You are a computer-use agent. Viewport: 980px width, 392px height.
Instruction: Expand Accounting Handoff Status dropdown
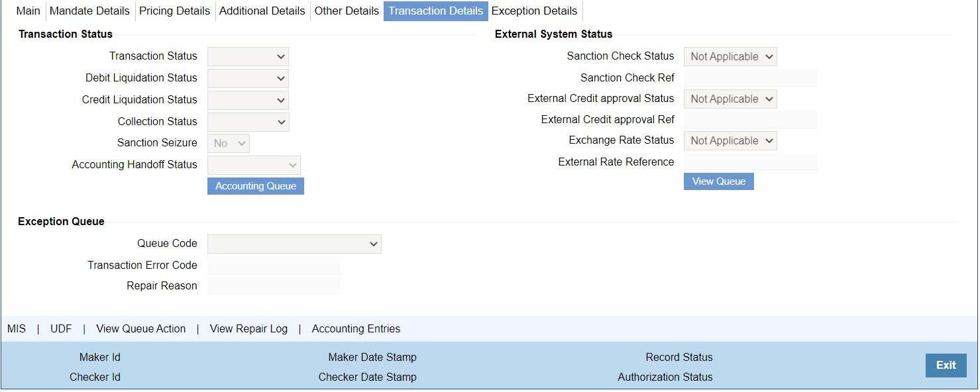(x=254, y=165)
